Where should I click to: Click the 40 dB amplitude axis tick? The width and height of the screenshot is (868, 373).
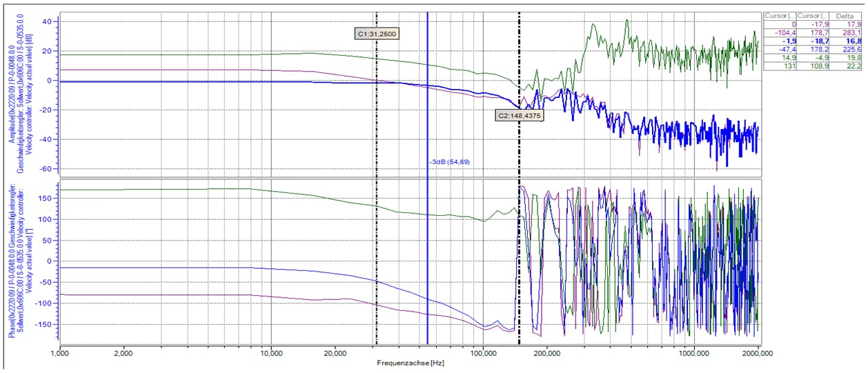point(48,21)
